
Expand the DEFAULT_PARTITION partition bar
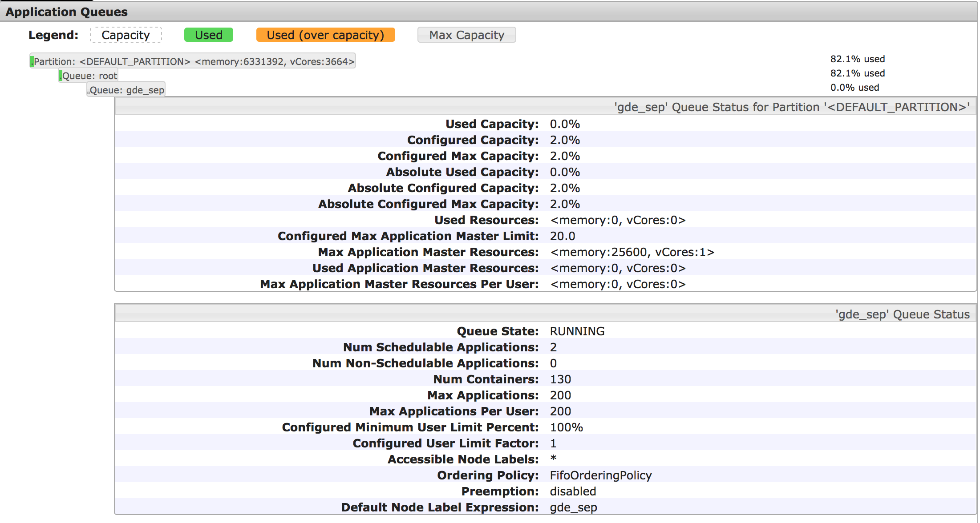pos(193,61)
